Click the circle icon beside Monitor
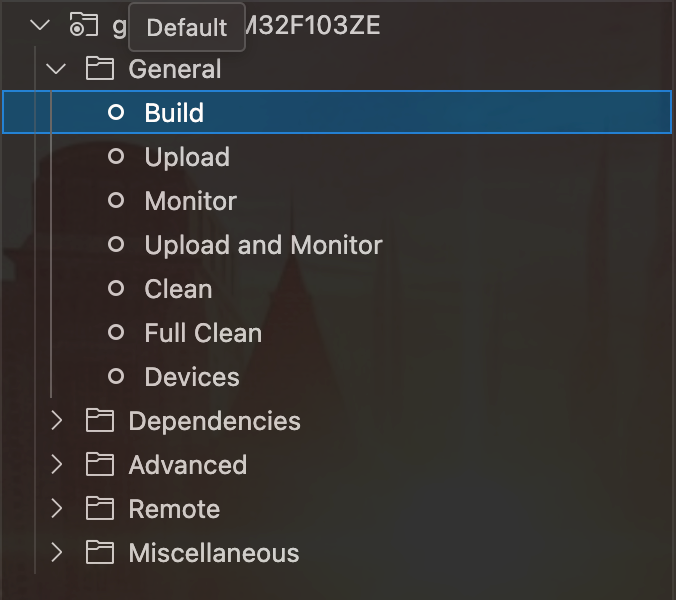The height and width of the screenshot is (600, 676). pyautogui.click(x=116, y=201)
